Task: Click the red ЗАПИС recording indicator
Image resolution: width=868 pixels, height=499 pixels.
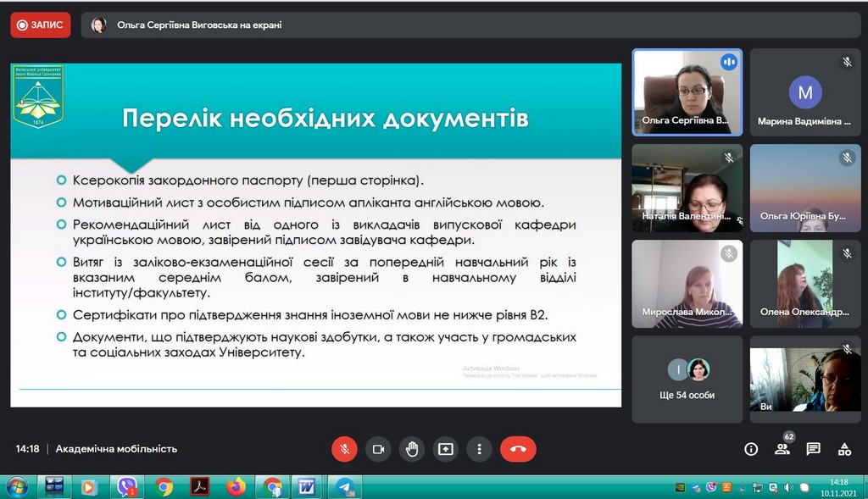Action: pyautogui.click(x=41, y=25)
